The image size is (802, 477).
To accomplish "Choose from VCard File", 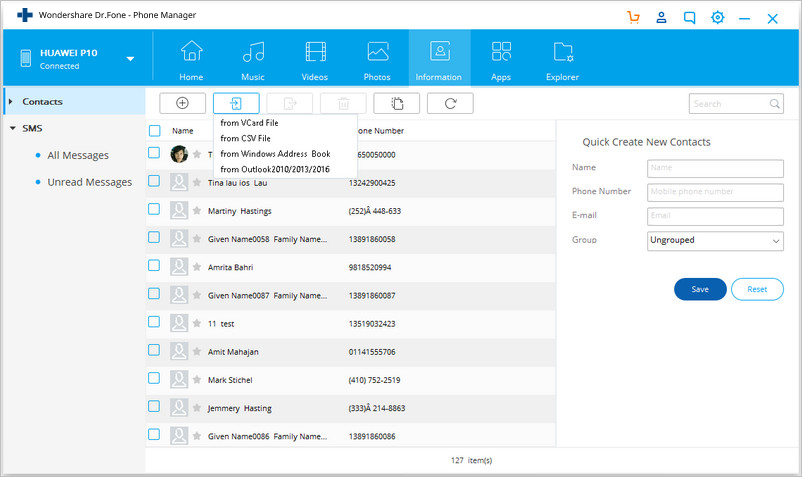I will click(x=249, y=123).
